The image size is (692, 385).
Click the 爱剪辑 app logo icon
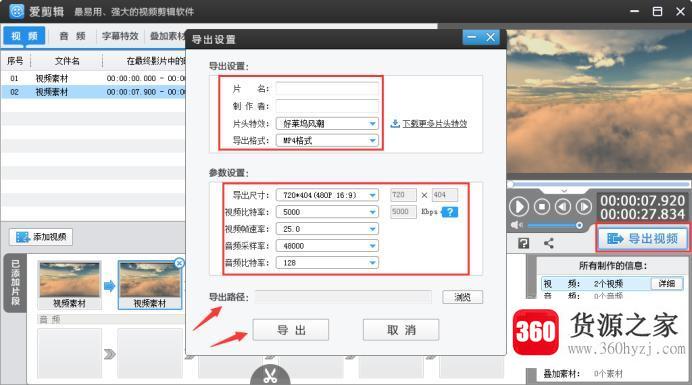click(16, 11)
